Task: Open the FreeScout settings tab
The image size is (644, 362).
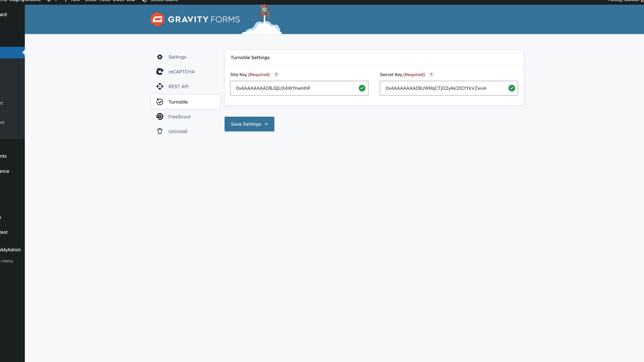Action: point(185,117)
